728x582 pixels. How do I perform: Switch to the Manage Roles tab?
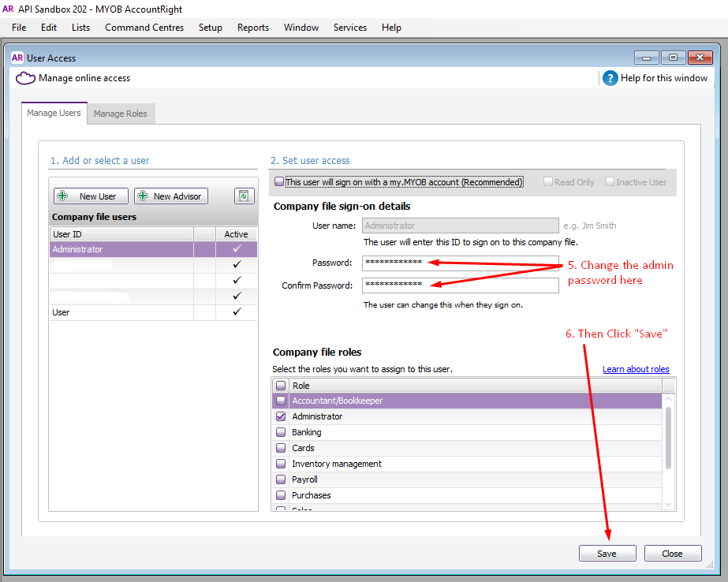click(120, 114)
